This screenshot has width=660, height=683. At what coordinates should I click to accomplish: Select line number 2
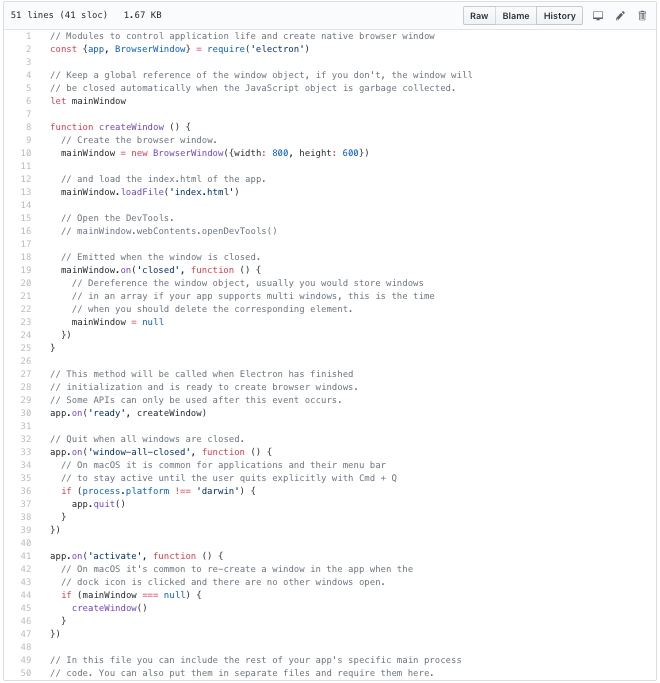[x=28, y=49]
